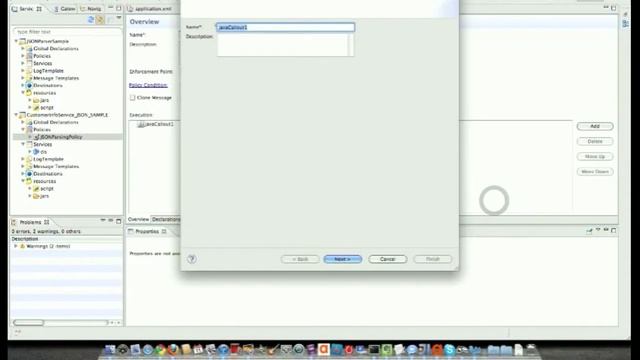Click the yellow link-with-editor icon in the Services toolbar
The height and width of the screenshot is (360, 640).
(x=100, y=19)
